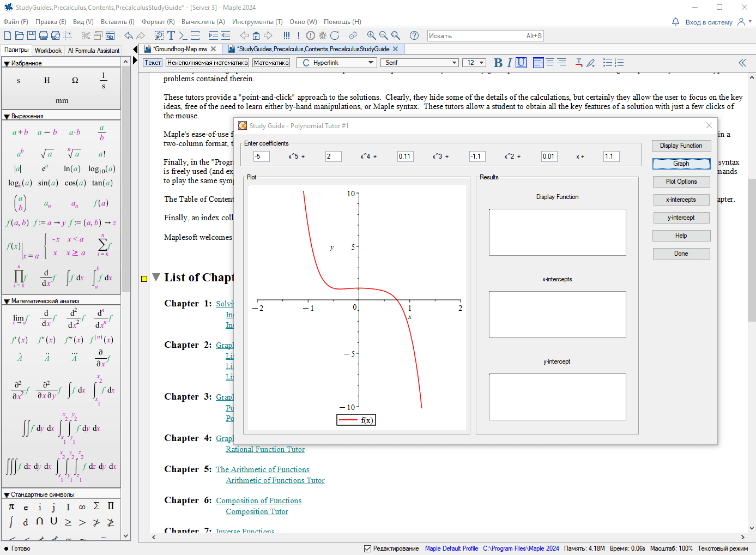Toggle right text alignment
The image size is (756, 555).
pyautogui.click(x=561, y=63)
